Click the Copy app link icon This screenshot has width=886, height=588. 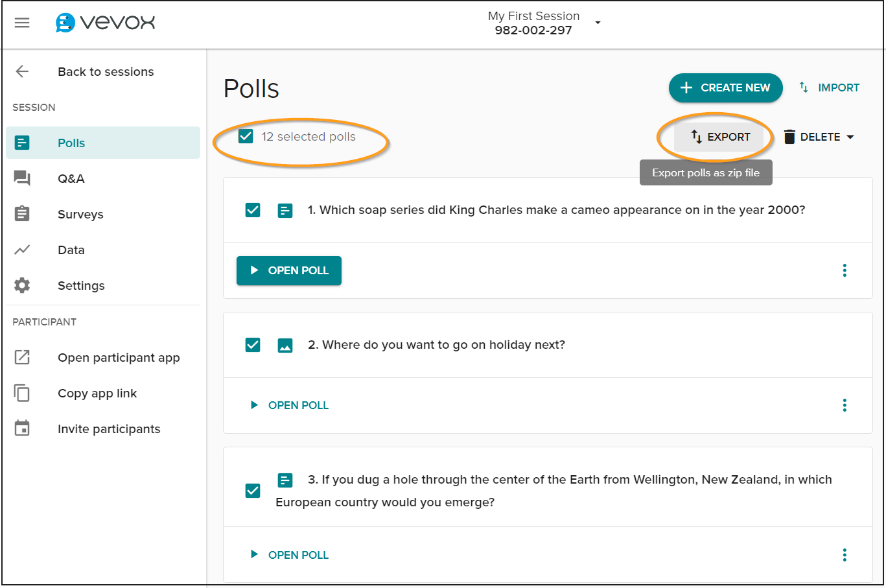click(x=22, y=393)
